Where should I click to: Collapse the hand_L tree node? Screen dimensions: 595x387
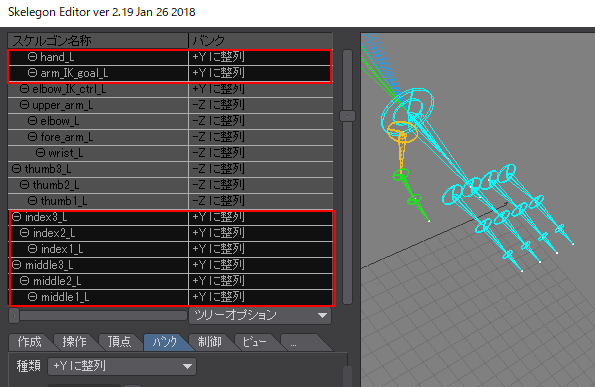32,57
